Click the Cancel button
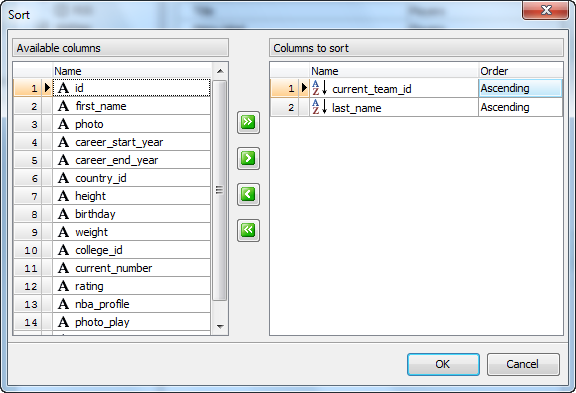This screenshot has height=393, width=576. 523,364
